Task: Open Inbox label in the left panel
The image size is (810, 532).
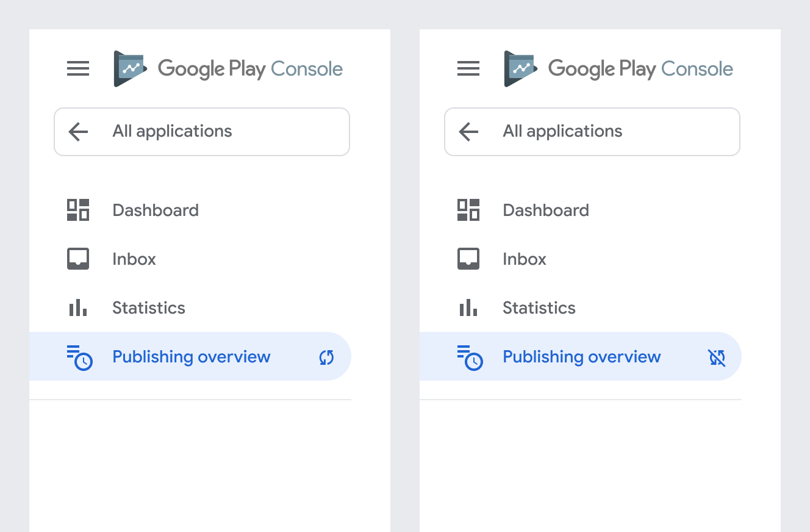Action: (x=134, y=259)
